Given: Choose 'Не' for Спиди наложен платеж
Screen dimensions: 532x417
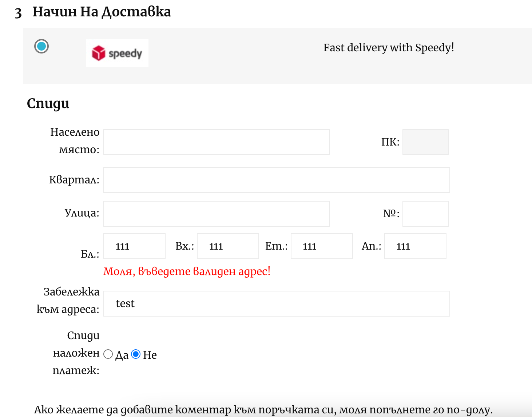Looking at the screenshot, I should coord(136,354).
